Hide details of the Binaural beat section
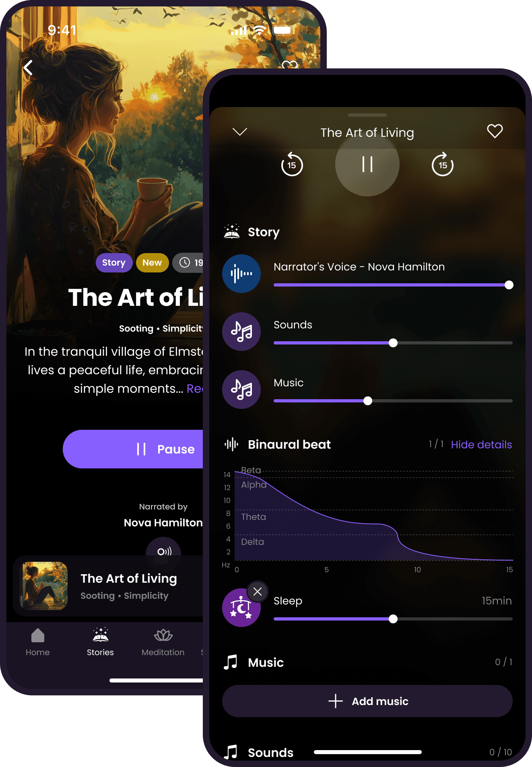The width and height of the screenshot is (532, 767). (x=481, y=445)
